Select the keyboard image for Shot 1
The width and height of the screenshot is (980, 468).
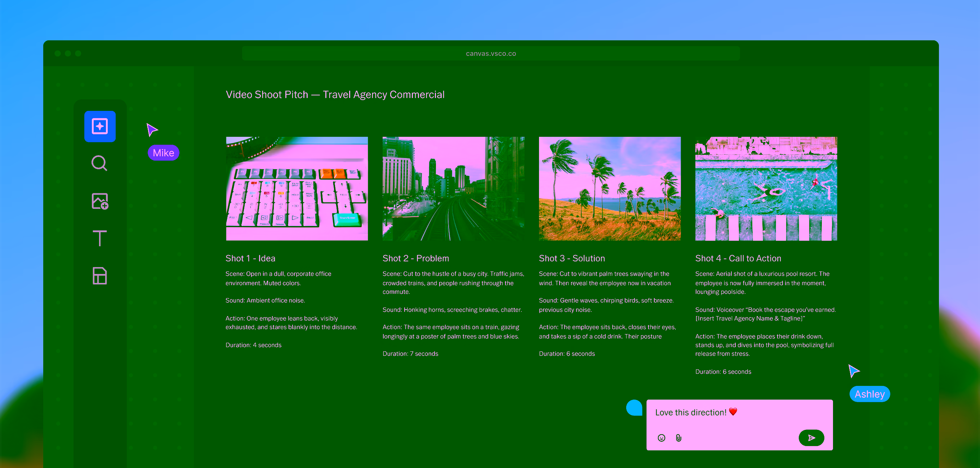297,189
